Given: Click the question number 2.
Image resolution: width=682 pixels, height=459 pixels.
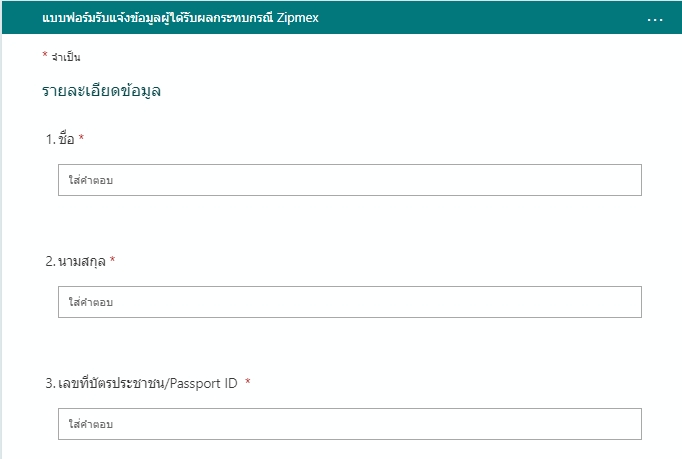Looking at the screenshot, I should pyautogui.click(x=50, y=261).
